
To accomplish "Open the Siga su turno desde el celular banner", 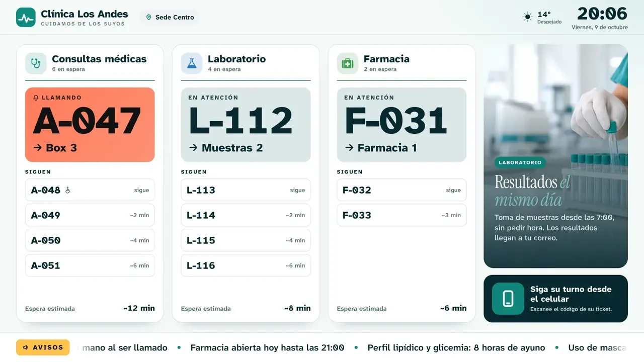I will tap(555, 299).
